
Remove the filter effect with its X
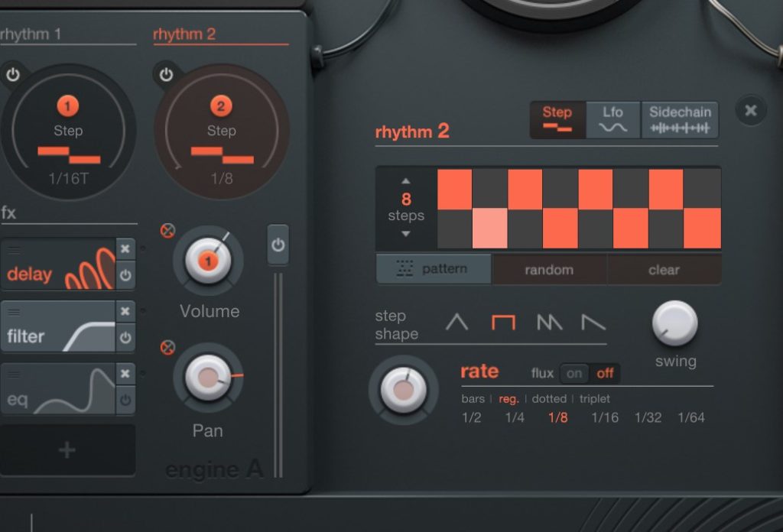[125, 311]
